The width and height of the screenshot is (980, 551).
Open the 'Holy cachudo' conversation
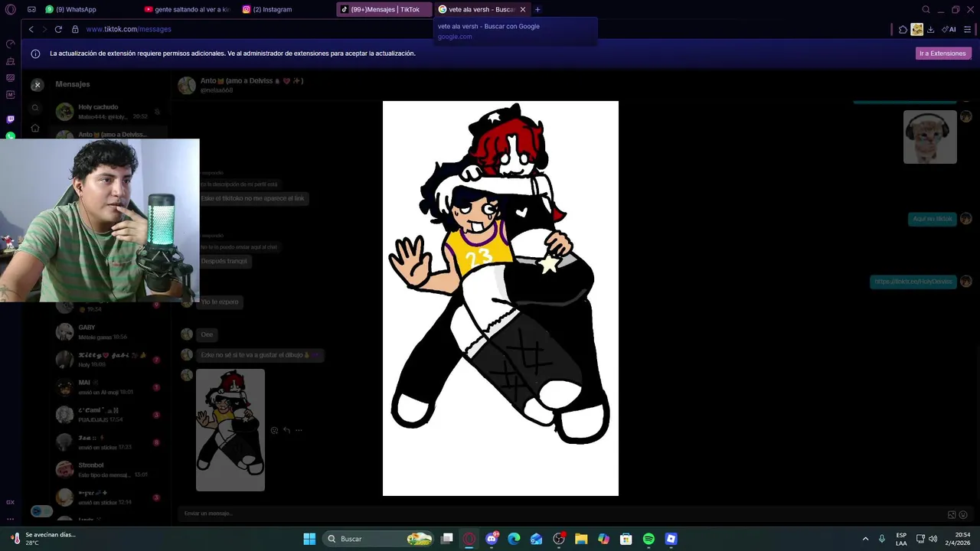click(x=109, y=112)
